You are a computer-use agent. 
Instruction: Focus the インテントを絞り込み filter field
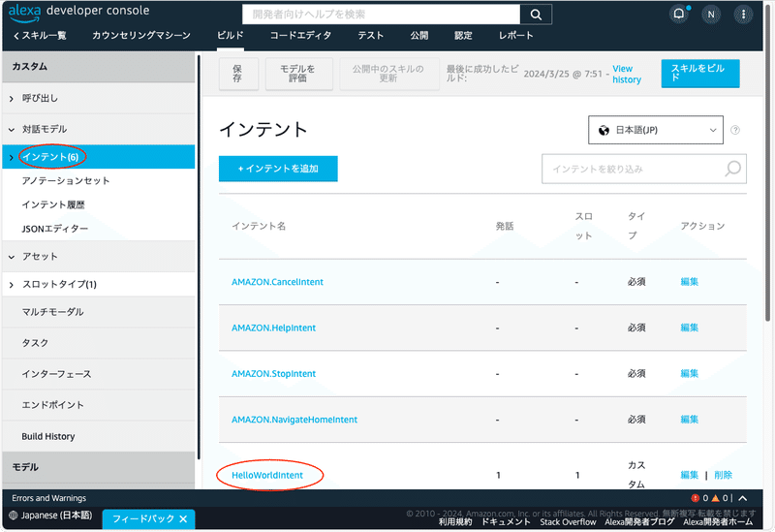644,169
